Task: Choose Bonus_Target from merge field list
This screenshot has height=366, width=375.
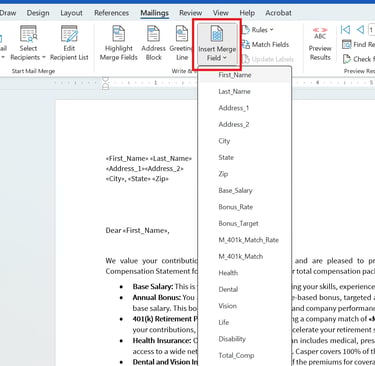Action: [x=245, y=223]
